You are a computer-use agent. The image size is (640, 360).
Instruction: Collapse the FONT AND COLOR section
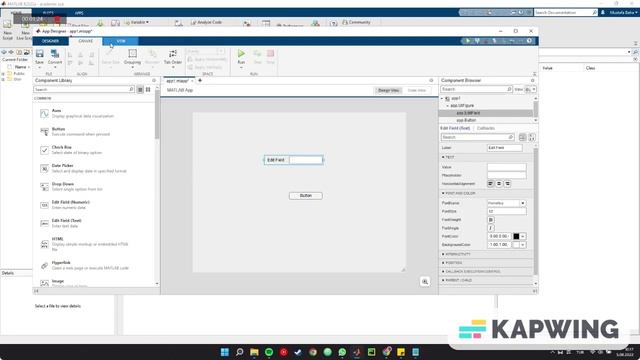coord(443,193)
